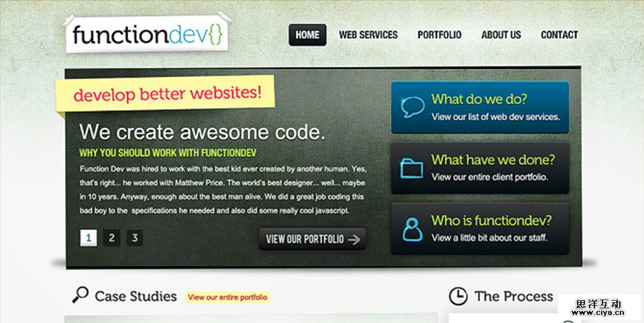Follow the View our entire portfolio link
The image size is (644, 323).
point(227,297)
